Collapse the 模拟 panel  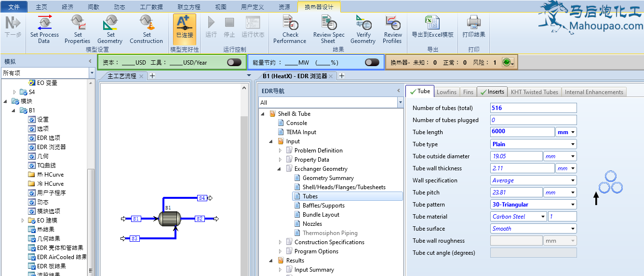pyautogui.click(x=90, y=61)
